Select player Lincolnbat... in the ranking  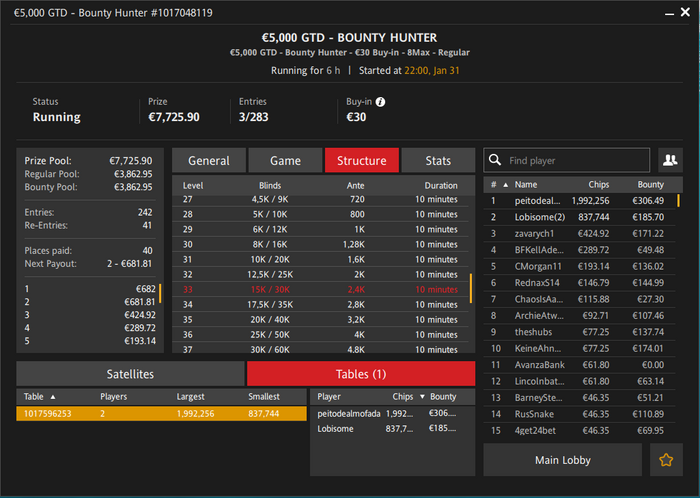579,381
